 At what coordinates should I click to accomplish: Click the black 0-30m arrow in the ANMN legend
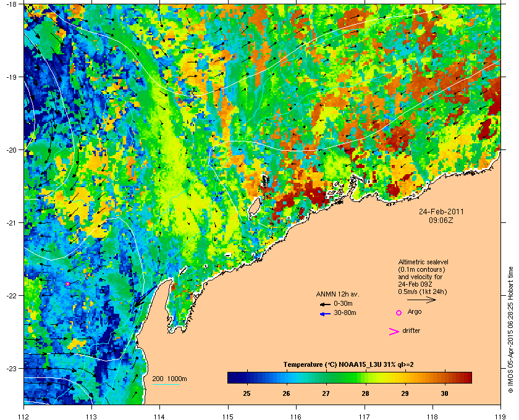click(x=325, y=304)
